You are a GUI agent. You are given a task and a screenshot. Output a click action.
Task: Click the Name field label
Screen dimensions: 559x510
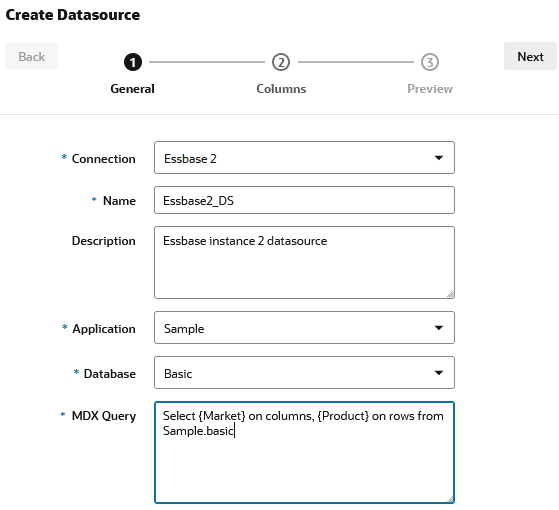point(119,201)
